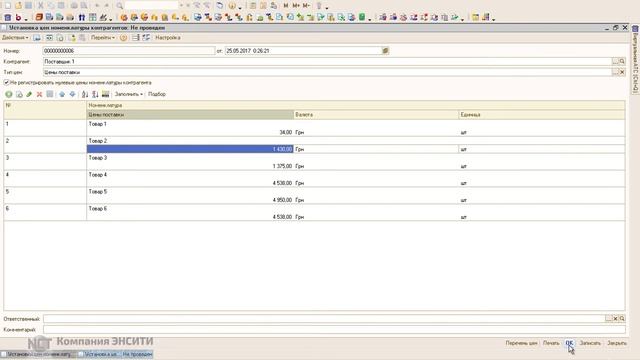
Task: Click the copy row icon beside Add
Action: pyautogui.click(x=19, y=94)
